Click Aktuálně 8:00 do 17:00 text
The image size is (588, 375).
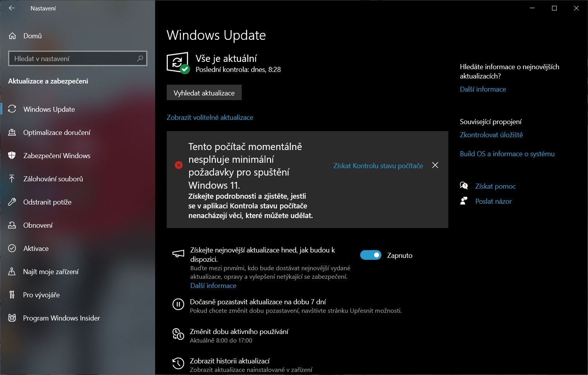click(x=221, y=340)
